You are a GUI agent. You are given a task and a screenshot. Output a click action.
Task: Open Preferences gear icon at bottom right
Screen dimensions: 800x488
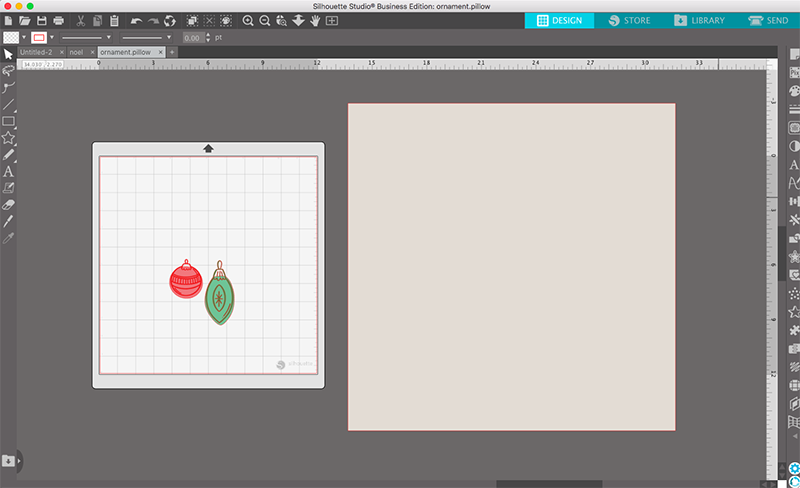pyautogui.click(x=794, y=468)
